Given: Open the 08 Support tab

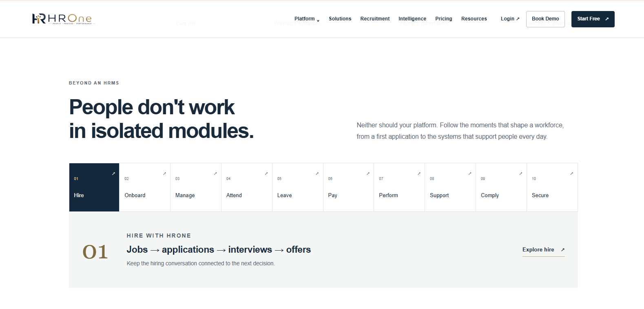Looking at the screenshot, I should pyautogui.click(x=450, y=187).
